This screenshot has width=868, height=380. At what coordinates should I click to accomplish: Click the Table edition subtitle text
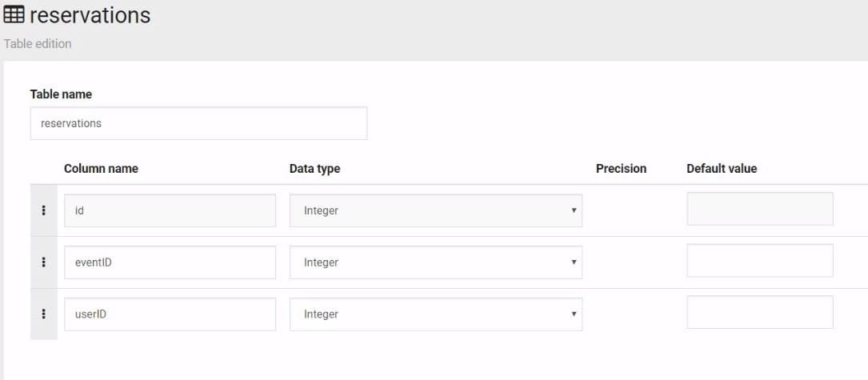point(38,44)
